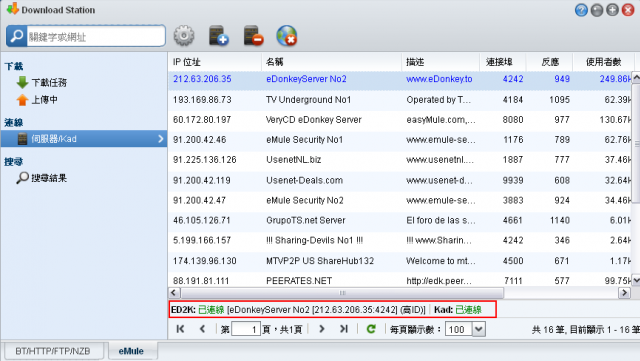Open the search results item

pyautogui.click(x=49, y=178)
